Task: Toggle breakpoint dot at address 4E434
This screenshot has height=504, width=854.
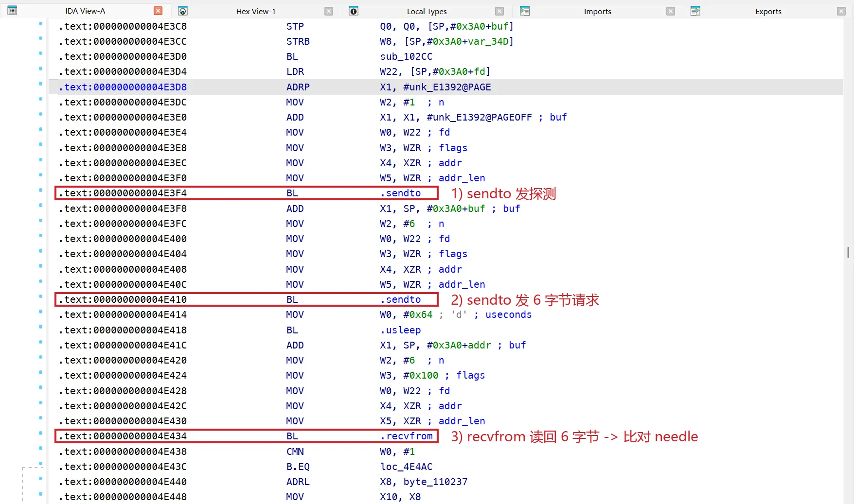Action: coord(40,433)
